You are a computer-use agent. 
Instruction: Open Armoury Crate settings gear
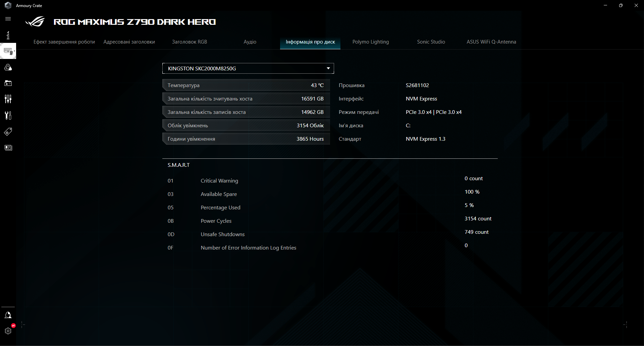(8, 331)
